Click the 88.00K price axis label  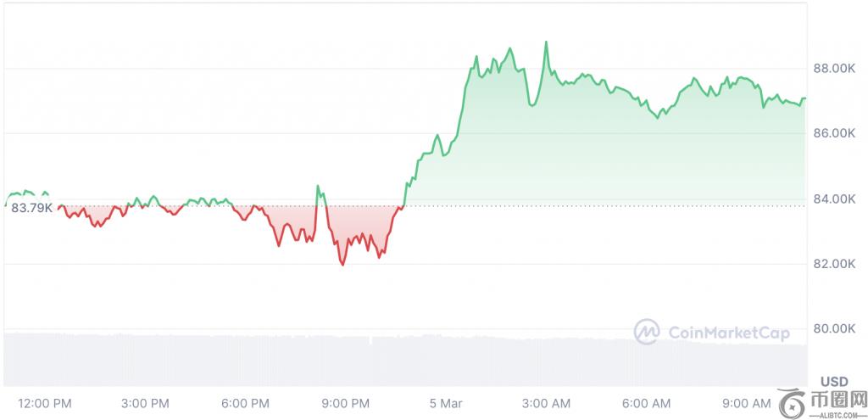833,68
